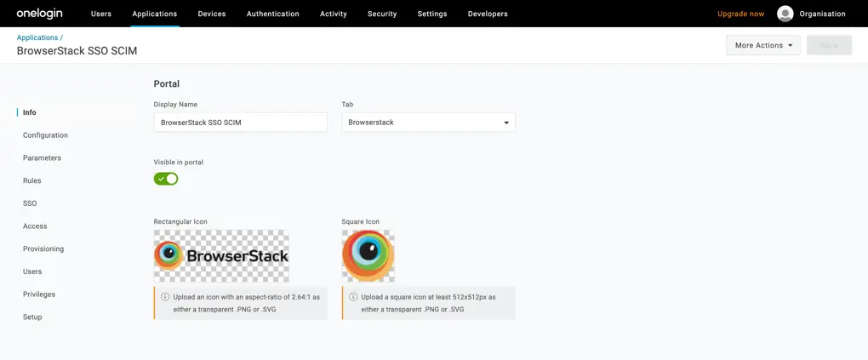Image resolution: width=868 pixels, height=360 pixels.
Task: Click the user profile avatar icon
Action: [785, 14]
